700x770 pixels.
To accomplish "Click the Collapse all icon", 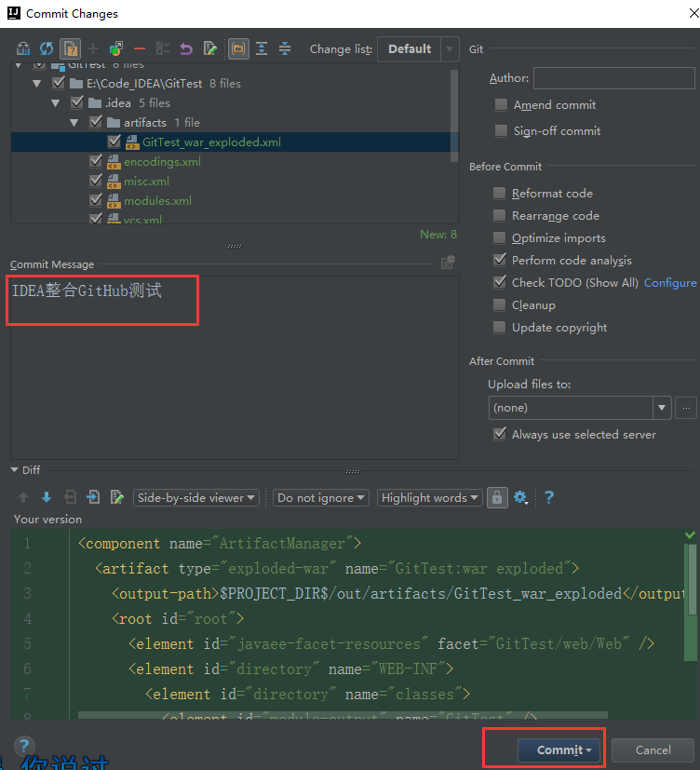I will (x=285, y=48).
